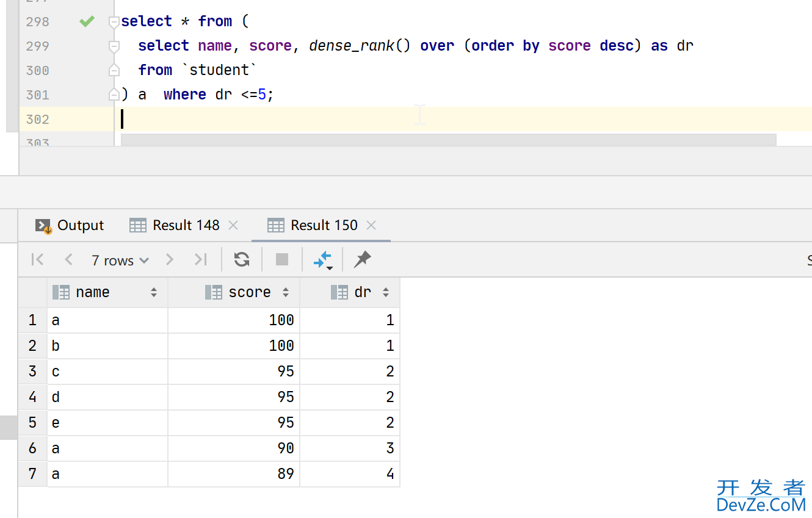Image resolution: width=812 pixels, height=518 pixels.
Task: Click the fold end marker on line 300
Action: coord(114,70)
